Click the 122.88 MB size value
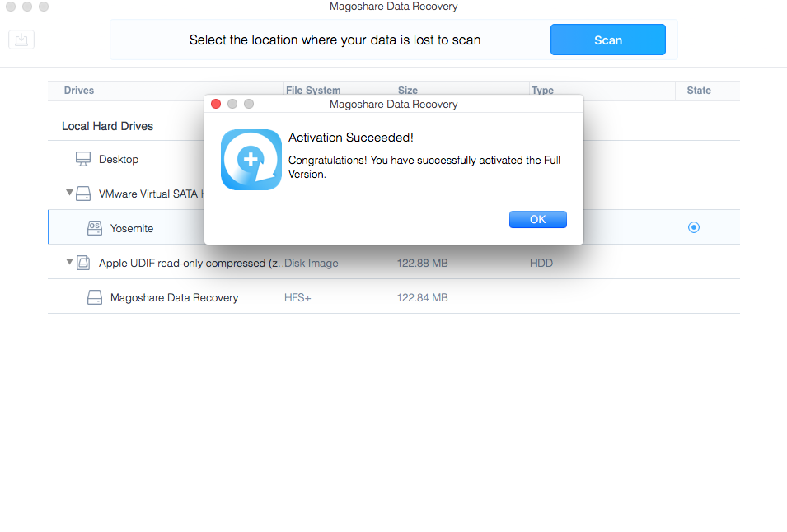The height and width of the screenshot is (532, 787). click(422, 263)
